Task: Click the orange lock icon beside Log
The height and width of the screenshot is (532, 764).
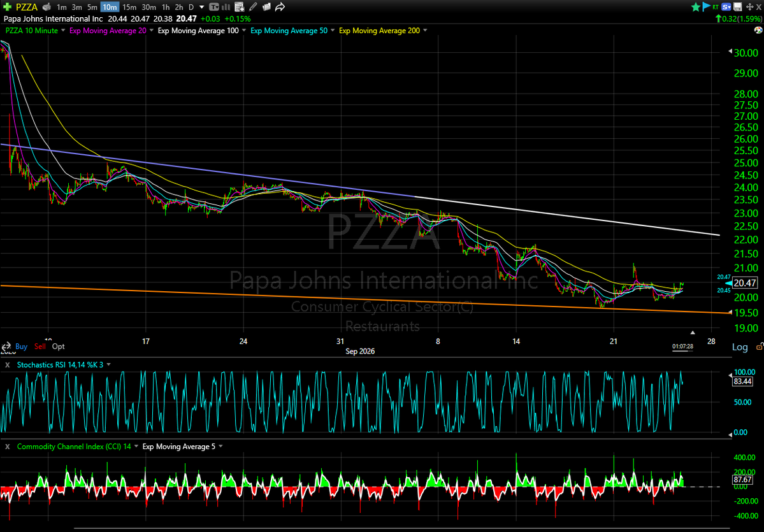Action: (759, 347)
